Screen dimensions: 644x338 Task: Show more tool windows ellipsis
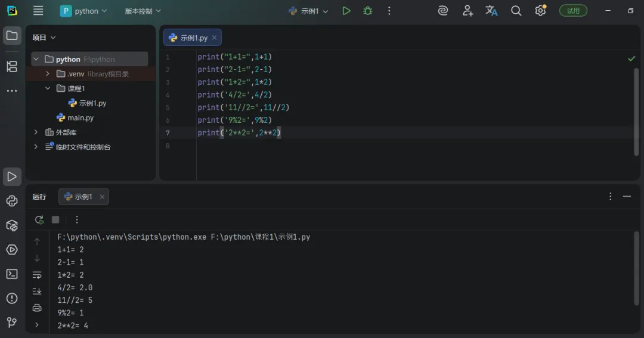click(12, 91)
